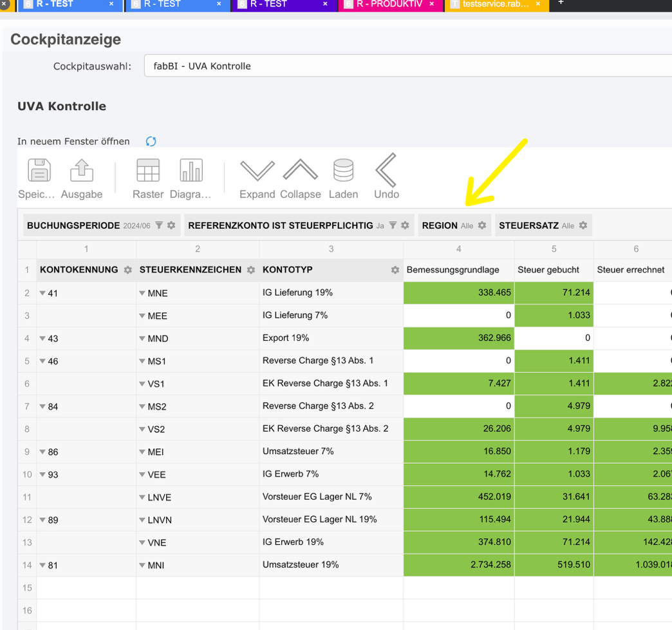Screen dimensions: 672x630
Task: Collapse the MNI Steuerkennzeichen row
Action: [142, 566]
